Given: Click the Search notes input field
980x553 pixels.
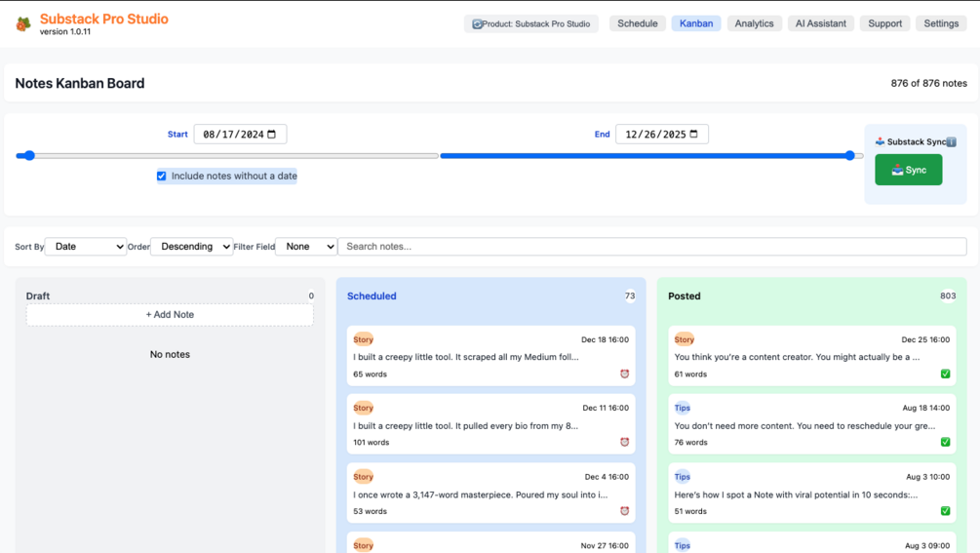Looking at the screenshot, I should click(x=652, y=246).
